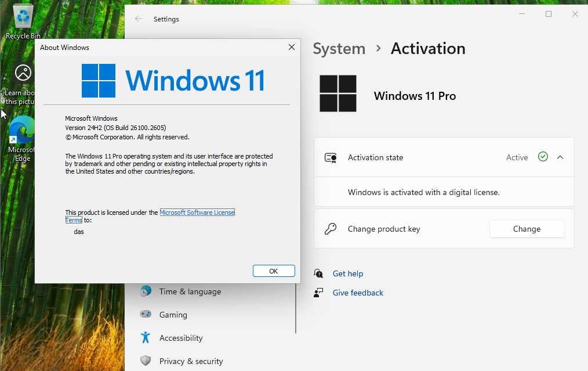Click the Learn about this picture icon
Image resolution: width=588 pixels, height=371 pixels.
coord(23,73)
